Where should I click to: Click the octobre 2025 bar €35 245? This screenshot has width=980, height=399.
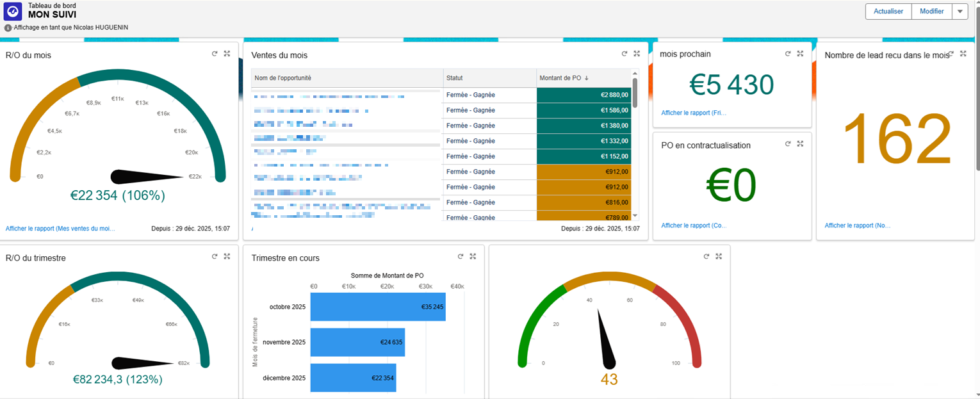pos(378,307)
